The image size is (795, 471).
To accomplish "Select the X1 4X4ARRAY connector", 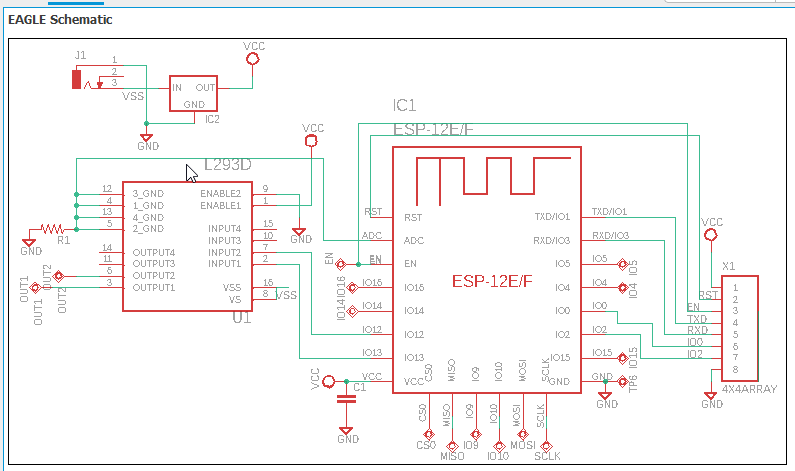I will click(738, 327).
